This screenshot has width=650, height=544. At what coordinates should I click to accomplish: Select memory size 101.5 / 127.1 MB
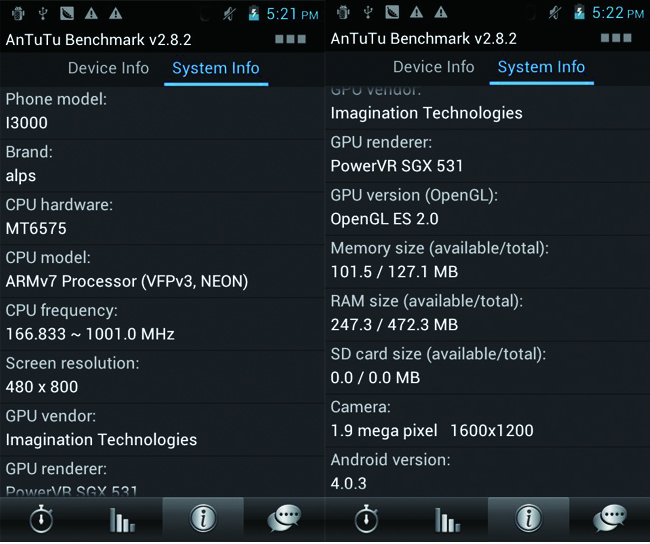point(394,272)
